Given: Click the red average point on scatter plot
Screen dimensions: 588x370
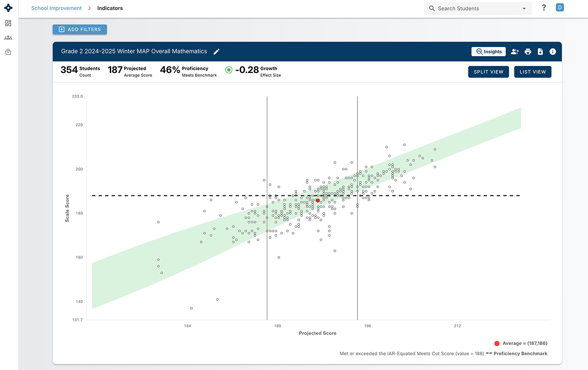Looking at the screenshot, I should click(x=318, y=200).
